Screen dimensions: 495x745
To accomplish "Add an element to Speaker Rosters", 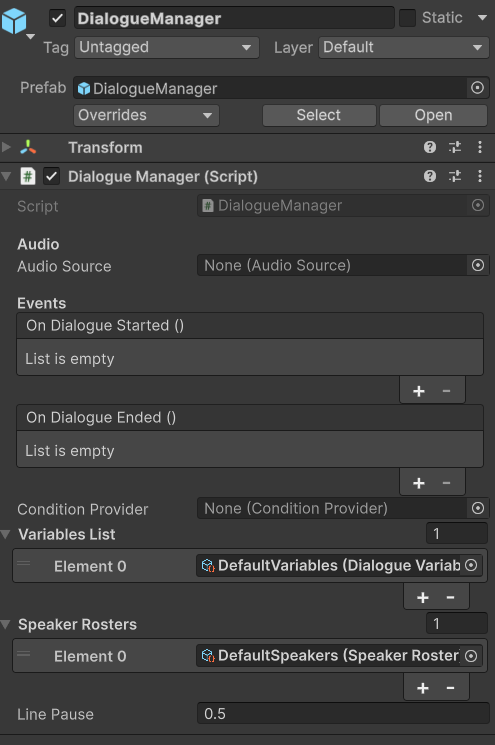I will coord(423,688).
